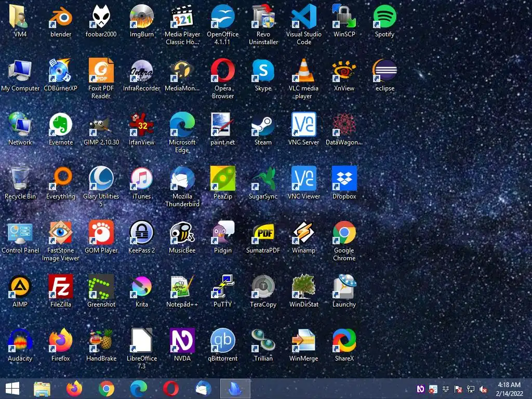
Task: Open the Windows Start button
Action: click(x=12, y=389)
